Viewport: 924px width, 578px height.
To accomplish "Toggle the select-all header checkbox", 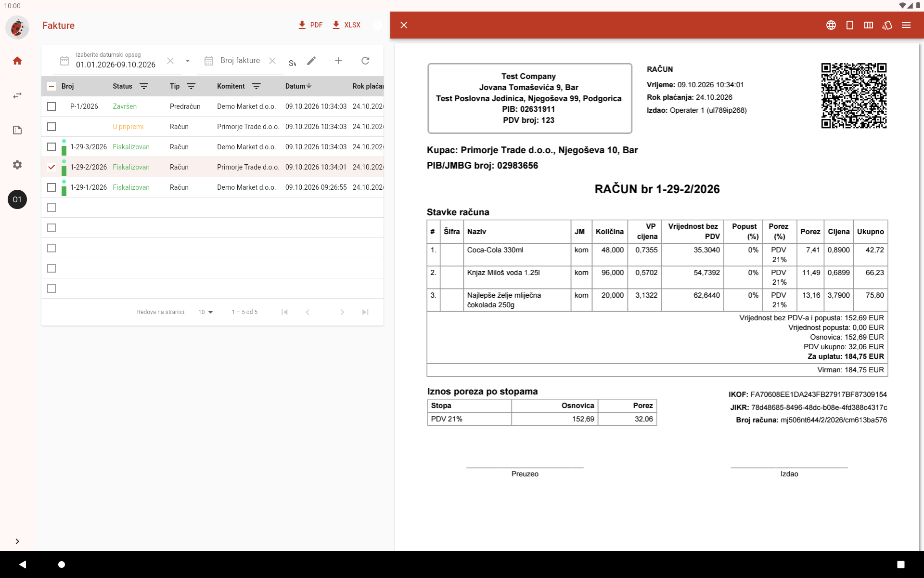I will click(51, 86).
